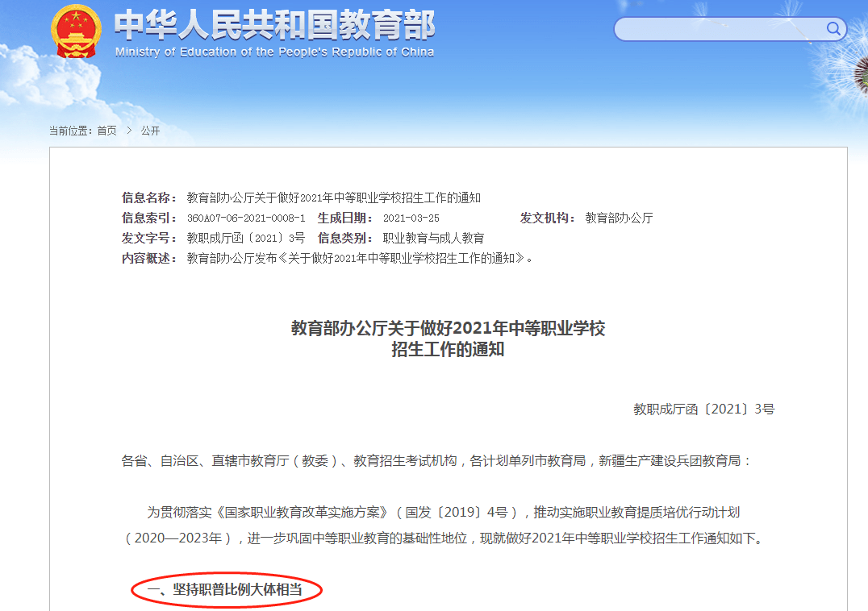This screenshot has height=611, width=868.
Task: Click the 内容概述 summary text
Action: pos(360,258)
